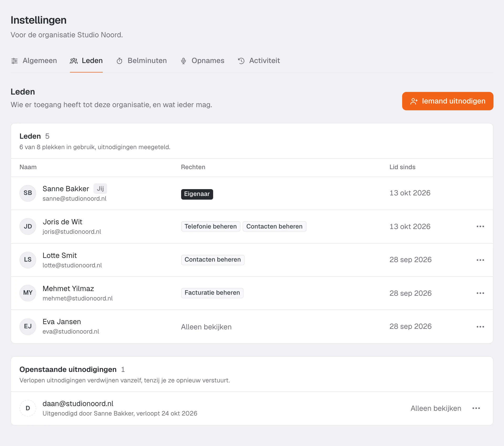Open the Belminuten tab
The height and width of the screenshot is (446, 504).
coord(141,61)
